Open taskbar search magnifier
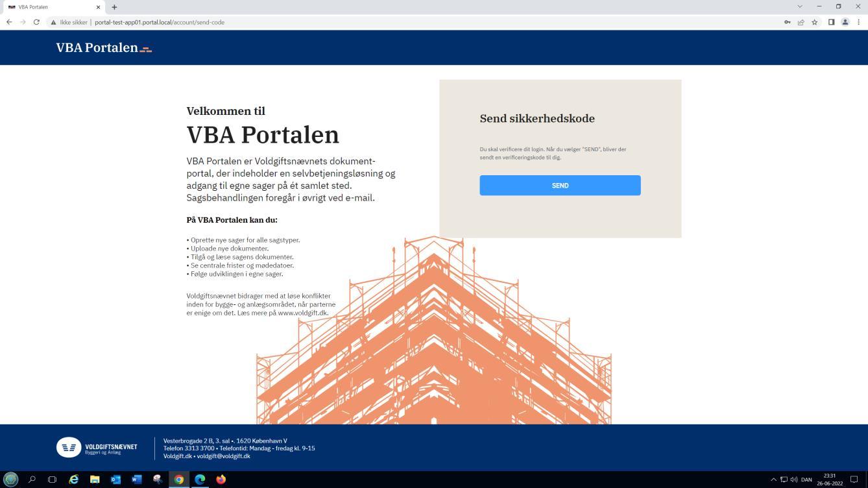 pyautogui.click(x=32, y=480)
